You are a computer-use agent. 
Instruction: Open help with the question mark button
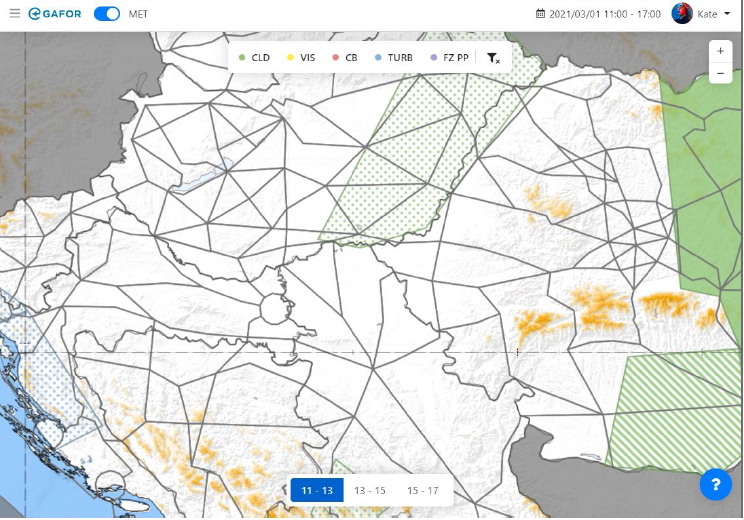coord(716,484)
